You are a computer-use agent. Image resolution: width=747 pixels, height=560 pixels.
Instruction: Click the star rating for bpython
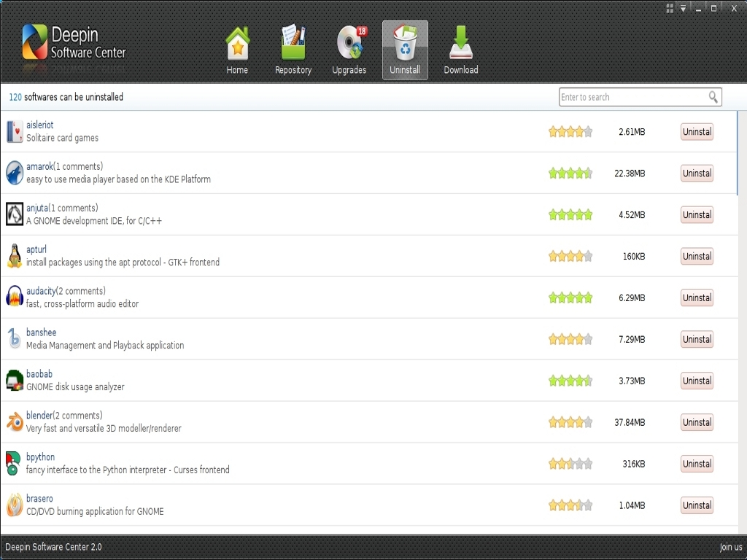point(570,463)
